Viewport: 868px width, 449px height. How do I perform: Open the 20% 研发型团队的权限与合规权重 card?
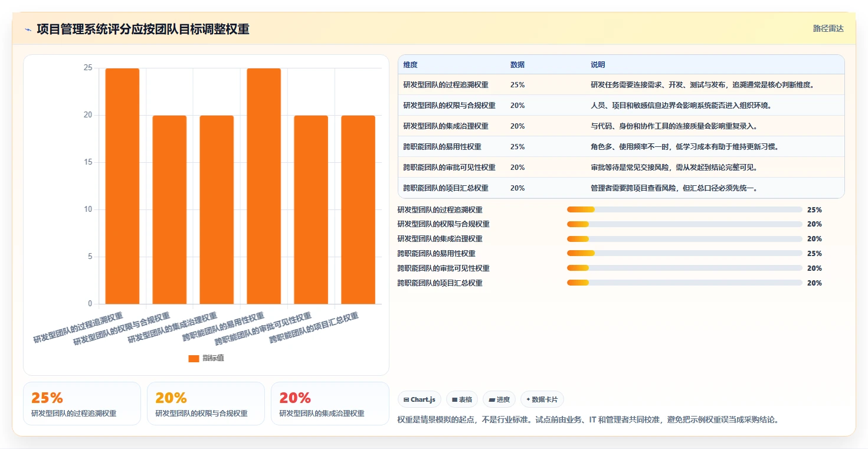pyautogui.click(x=206, y=404)
